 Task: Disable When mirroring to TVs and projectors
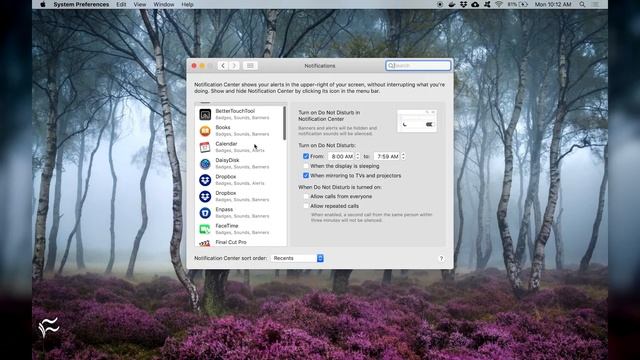pyautogui.click(x=306, y=176)
